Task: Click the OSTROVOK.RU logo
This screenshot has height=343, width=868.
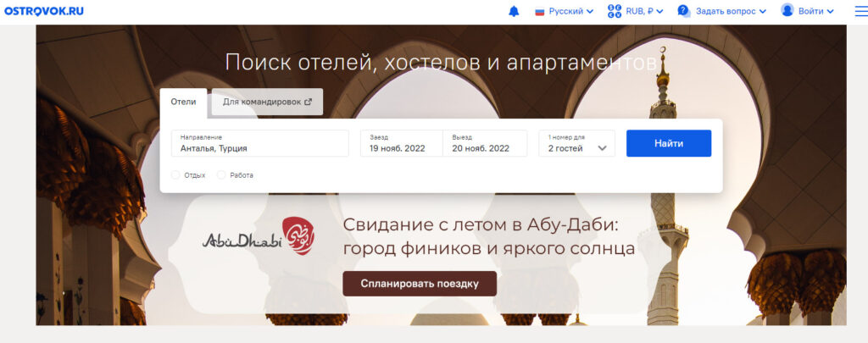Action: pyautogui.click(x=44, y=11)
